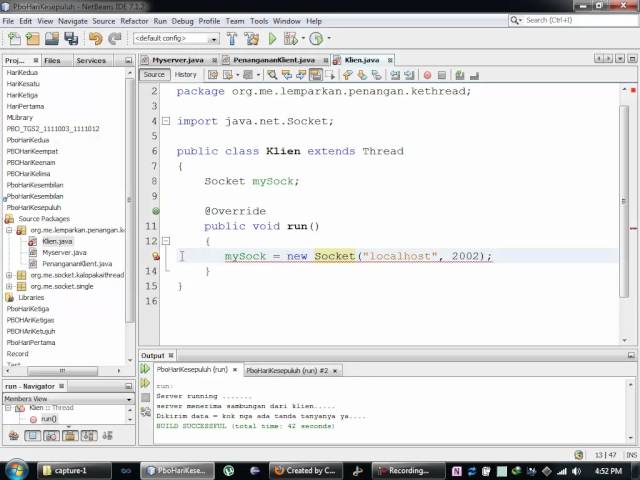Start macro recording with the red circle
The height and width of the screenshot is (480, 640).
427,75
